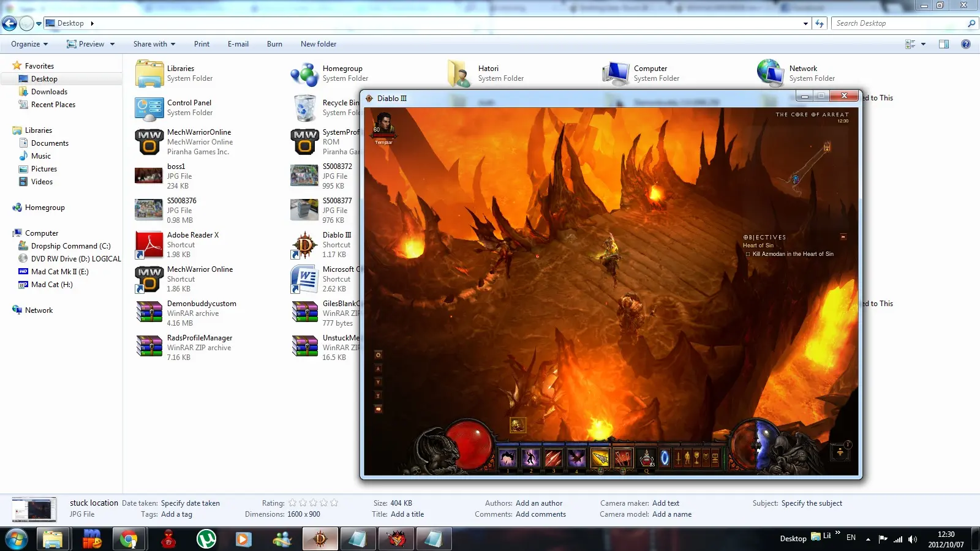
Task: Click skill slot 3 claw slash icon
Action: [x=553, y=457]
